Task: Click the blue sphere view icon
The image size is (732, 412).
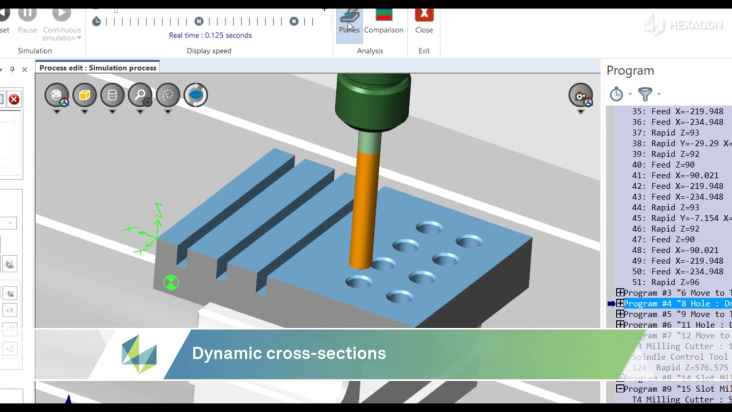Action: coord(196,95)
